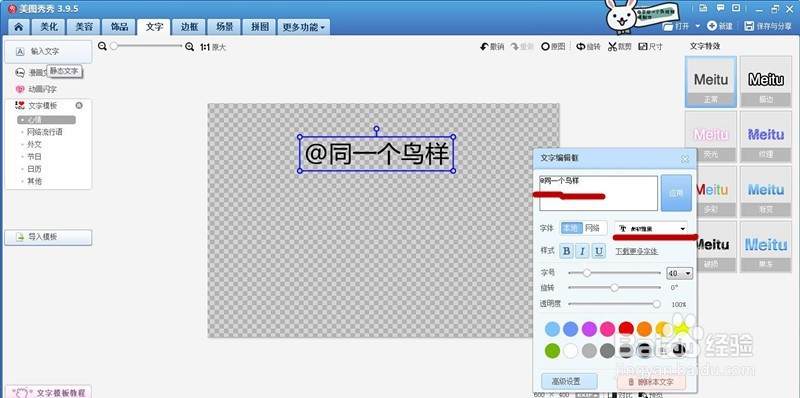800x398 pixels.
Task: Click the 透明度 opacity slider handle
Action: (x=657, y=304)
